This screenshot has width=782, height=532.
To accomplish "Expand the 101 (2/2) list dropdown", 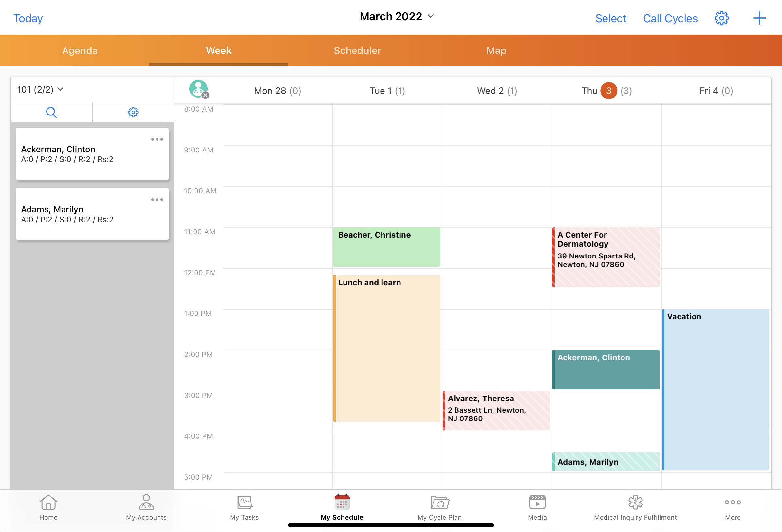I will pyautogui.click(x=40, y=89).
